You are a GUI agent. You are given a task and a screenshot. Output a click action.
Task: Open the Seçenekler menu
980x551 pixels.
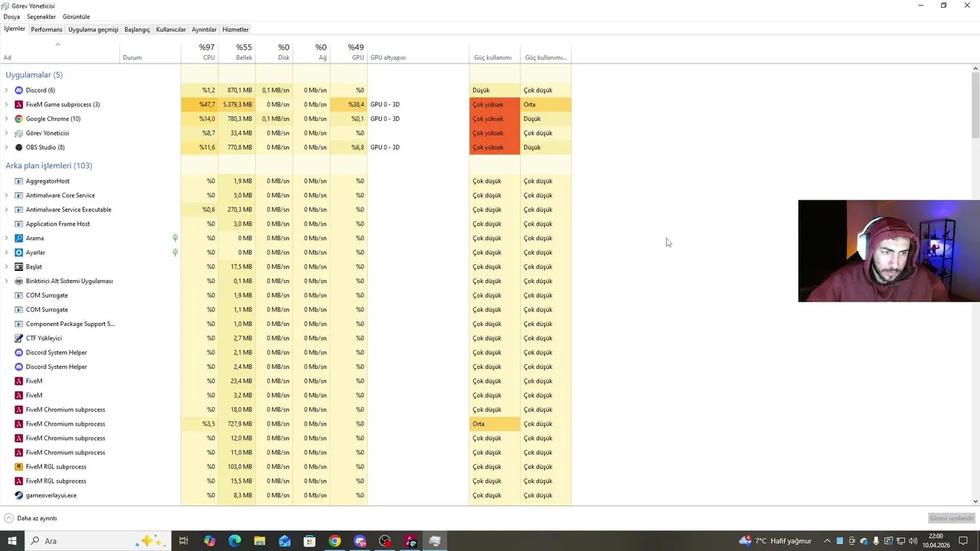[41, 16]
